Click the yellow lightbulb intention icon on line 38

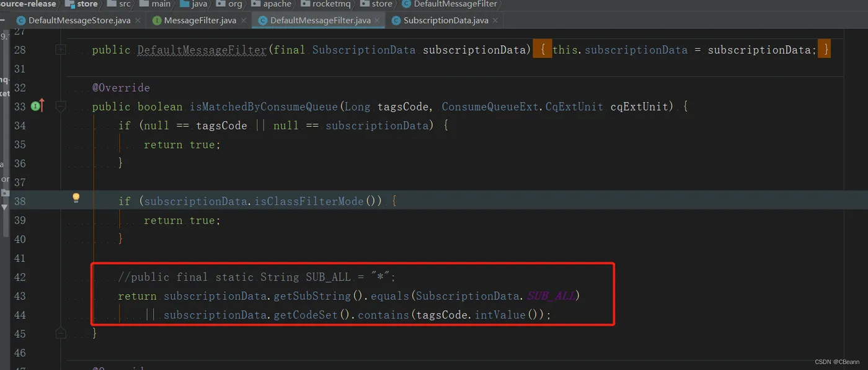click(76, 198)
